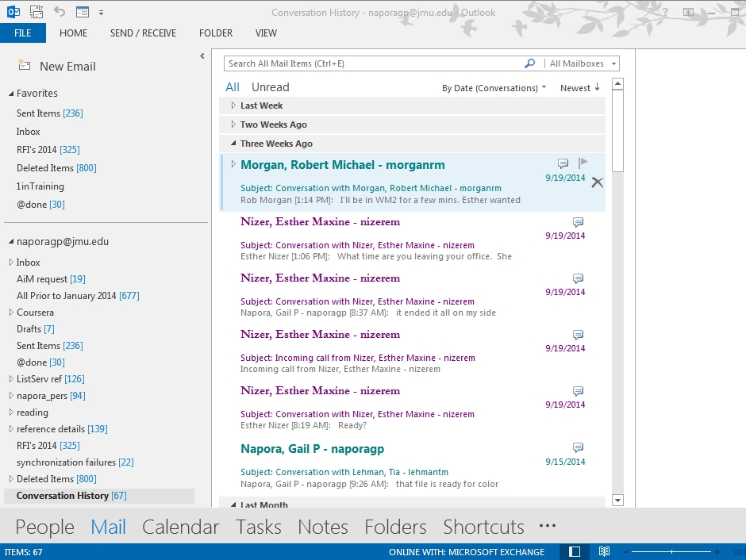Screen dimensions: 746x560
Task: Select Conversation History [67] folder
Action: (99, 496)
